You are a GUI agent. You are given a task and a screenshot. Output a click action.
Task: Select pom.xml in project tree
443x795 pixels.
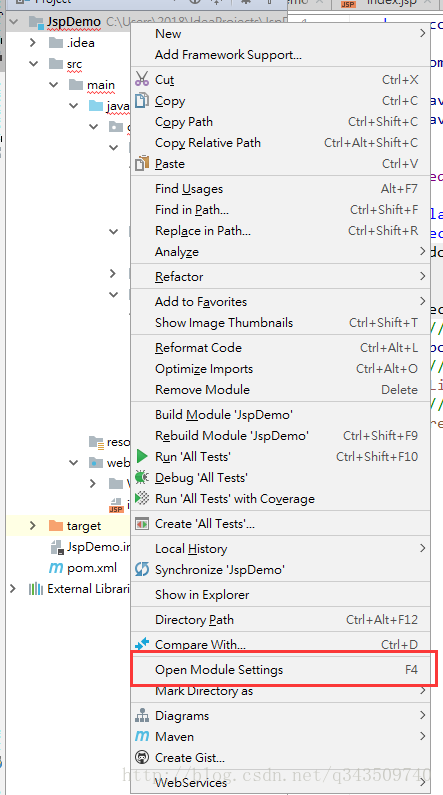[x=92, y=568]
